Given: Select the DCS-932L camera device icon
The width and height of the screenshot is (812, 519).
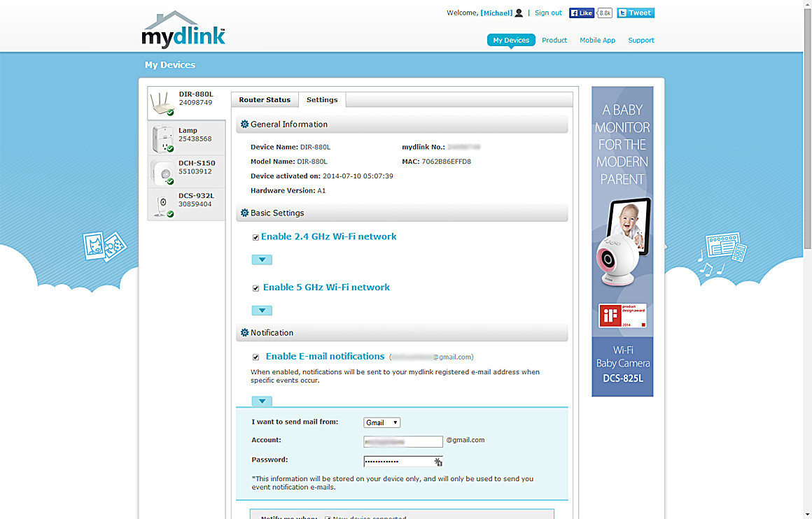Looking at the screenshot, I should (x=162, y=205).
